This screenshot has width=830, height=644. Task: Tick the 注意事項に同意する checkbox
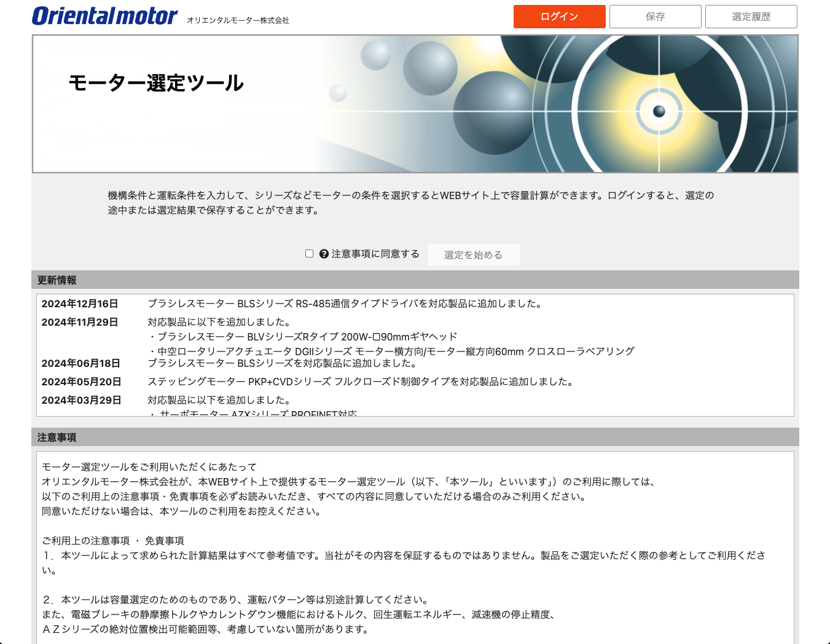pos(309,254)
